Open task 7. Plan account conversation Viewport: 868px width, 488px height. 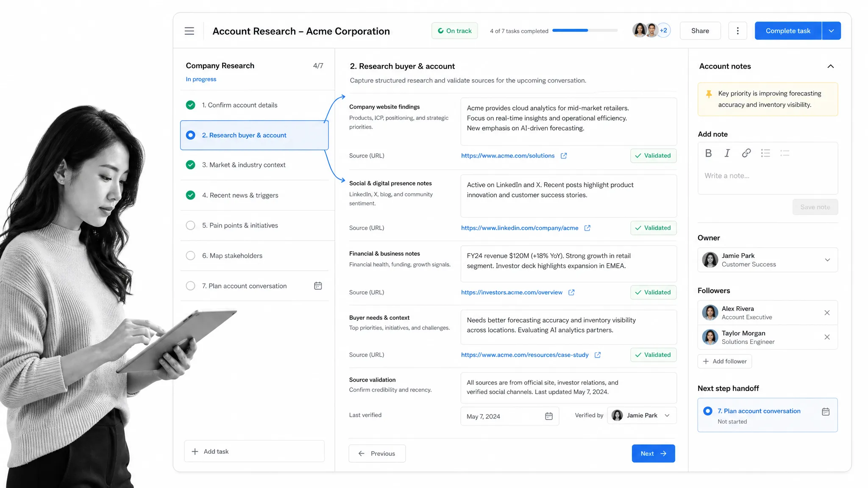click(254, 286)
